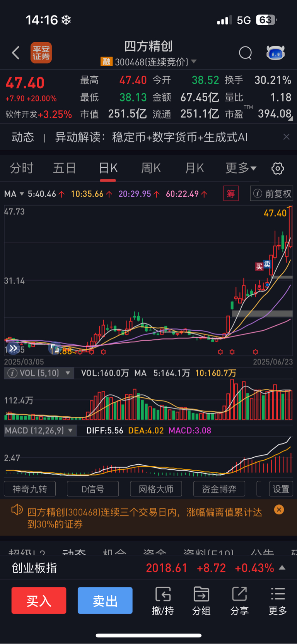The image size is (297, 644).
Task: Tap the 创业板指 2018.61 index value
Action: click(167, 568)
